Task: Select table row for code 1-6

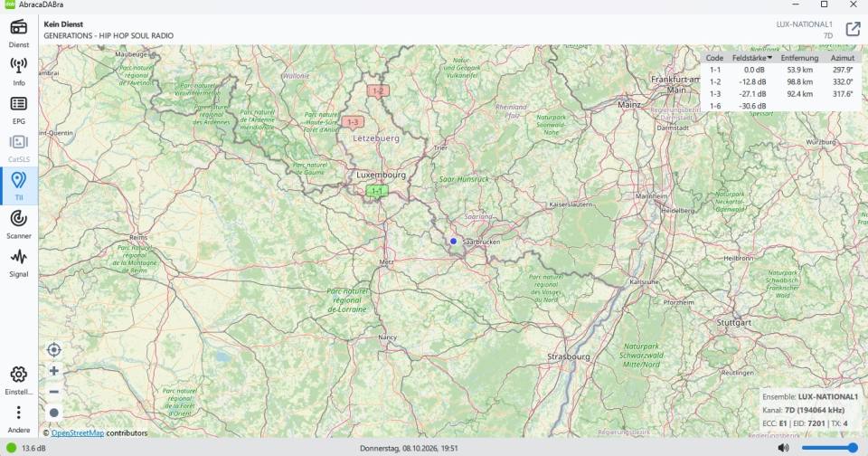Action: coord(781,106)
